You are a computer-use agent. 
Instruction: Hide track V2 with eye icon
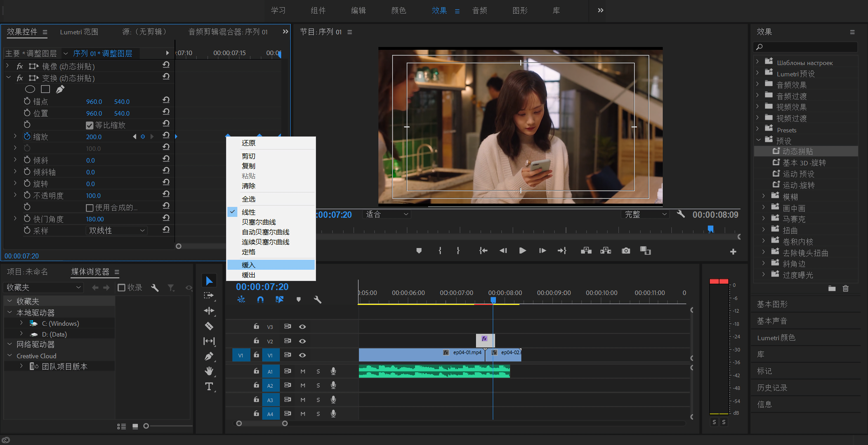[x=302, y=341]
